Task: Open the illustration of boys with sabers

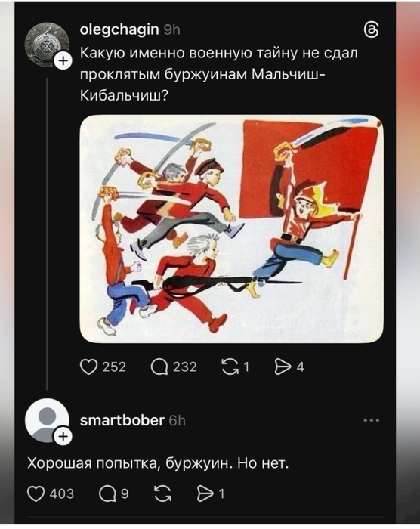Action: click(231, 229)
